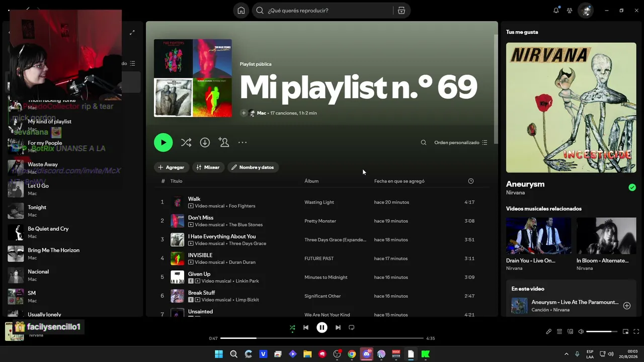Open the Nacional playlist in the sidebar
Screen dimensions: 644x362
[73, 276]
